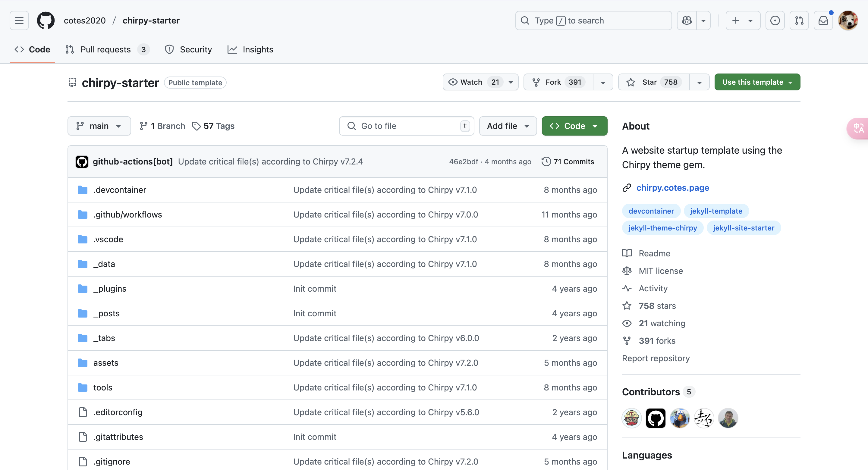Open the Insights tab
The width and height of the screenshot is (868, 470).
pos(250,49)
